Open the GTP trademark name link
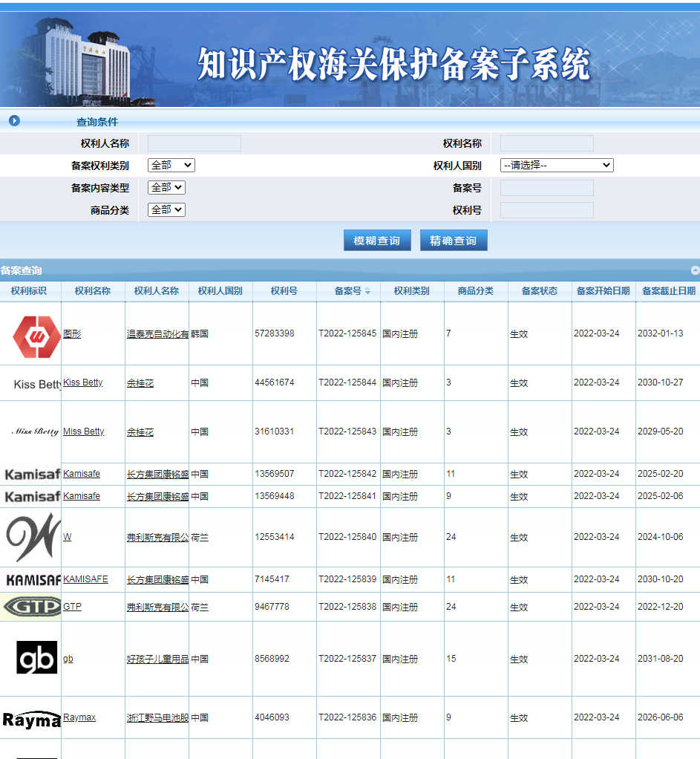The height and width of the screenshot is (759, 700). (73, 607)
